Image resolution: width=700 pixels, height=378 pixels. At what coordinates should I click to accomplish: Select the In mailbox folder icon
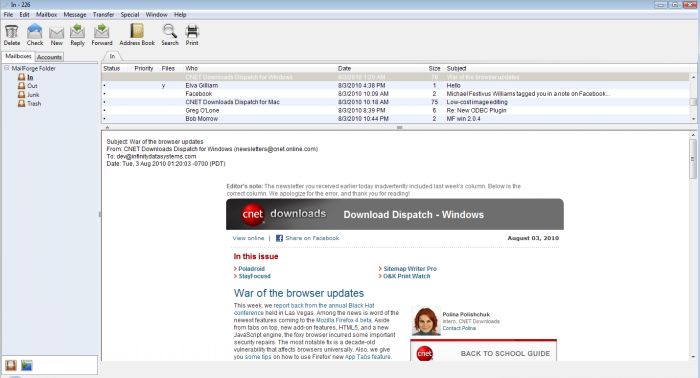[x=21, y=77]
